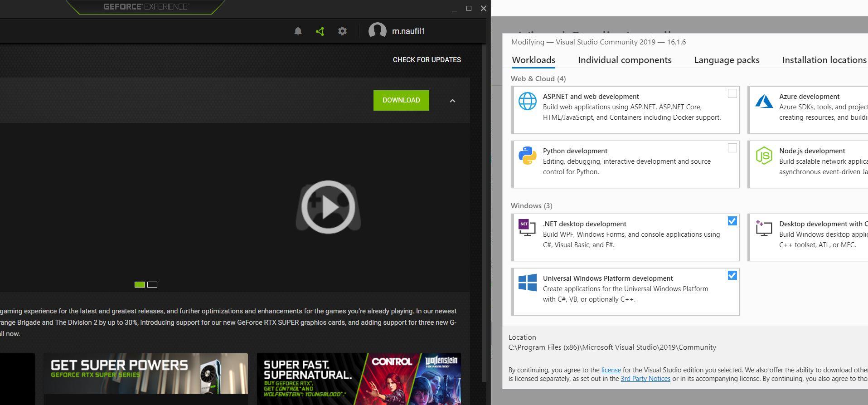Click the Azure development workload title
This screenshot has height=405, width=868.
tap(809, 97)
